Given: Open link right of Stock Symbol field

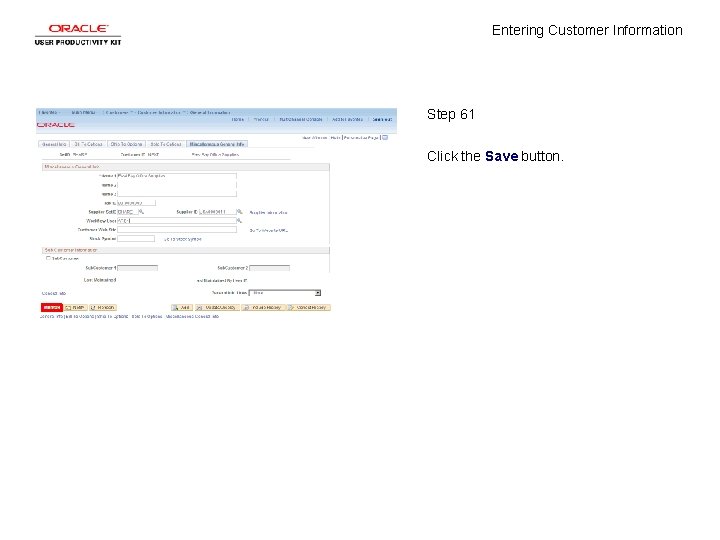Looking at the screenshot, I should (183, 239).
